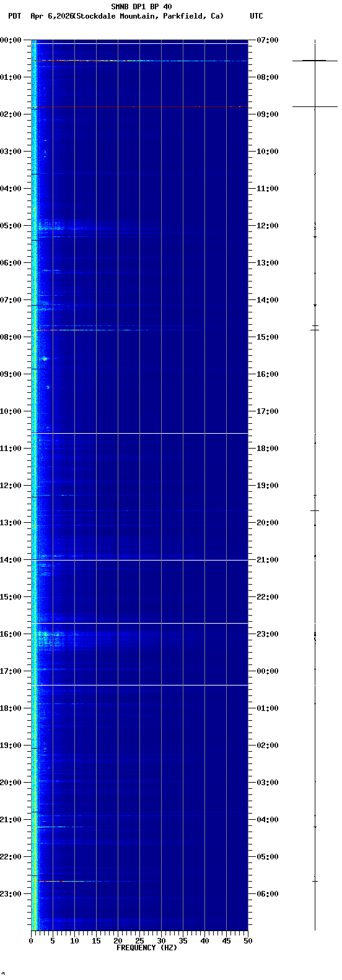
Task: Click the "18:00" label on PDT axis
Action: 11,708
